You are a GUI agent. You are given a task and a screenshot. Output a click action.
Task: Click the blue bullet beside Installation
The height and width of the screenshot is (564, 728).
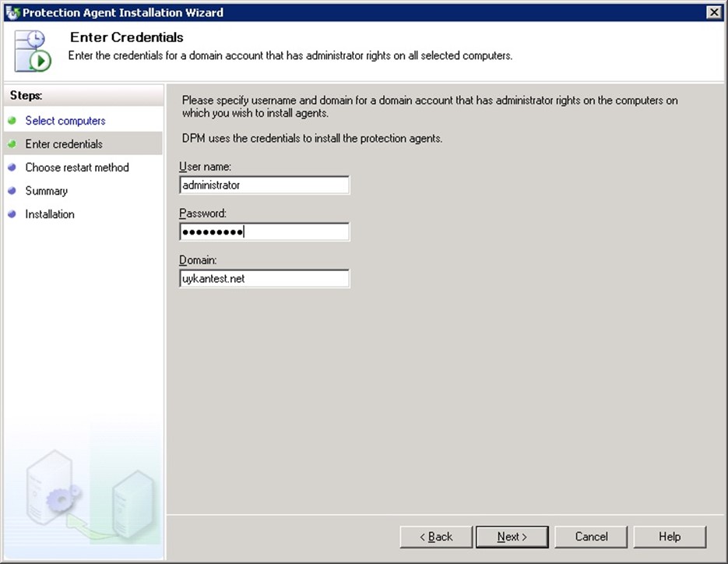12,214
